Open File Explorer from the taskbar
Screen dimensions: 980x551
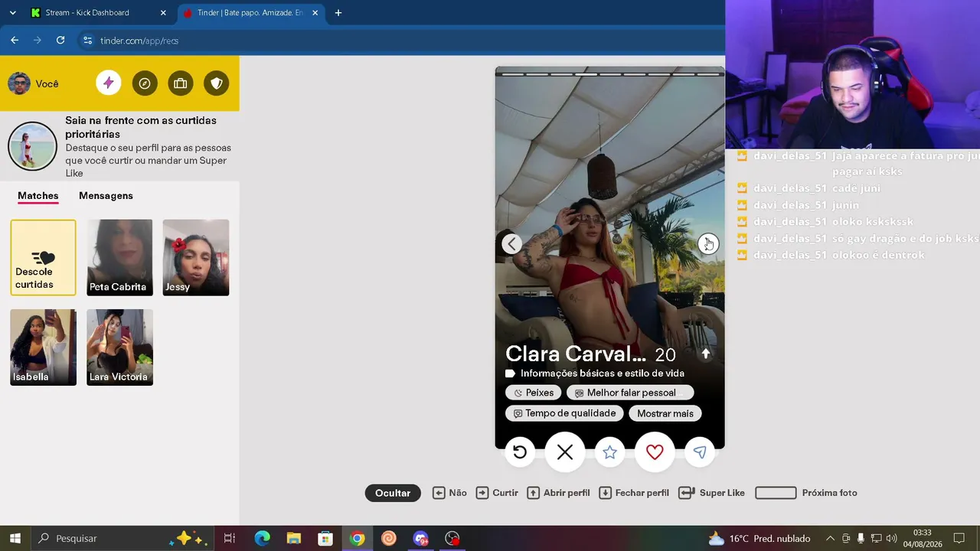tap(294, 538)
